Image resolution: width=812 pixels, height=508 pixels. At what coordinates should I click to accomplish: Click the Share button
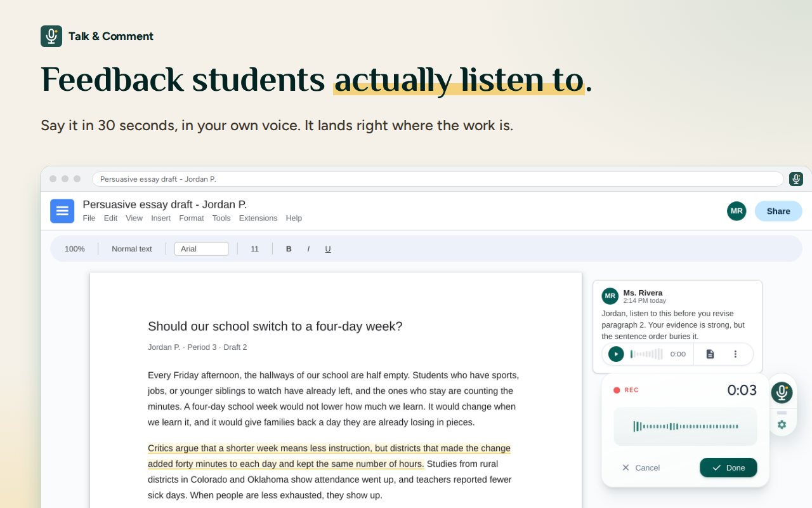point(778,211)
